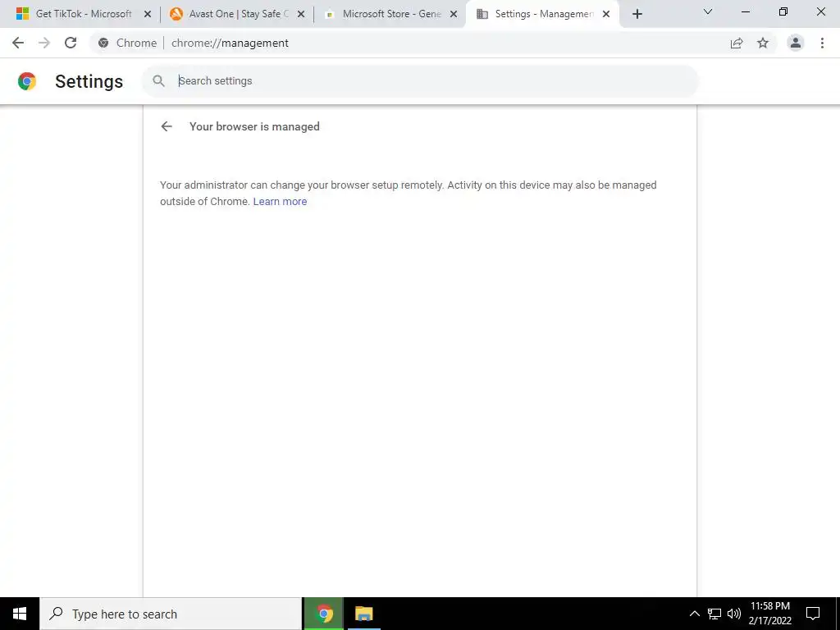Viewport: 840px width, 630px height.
Task: Share this page using the share icon
Action: [737, 43]
